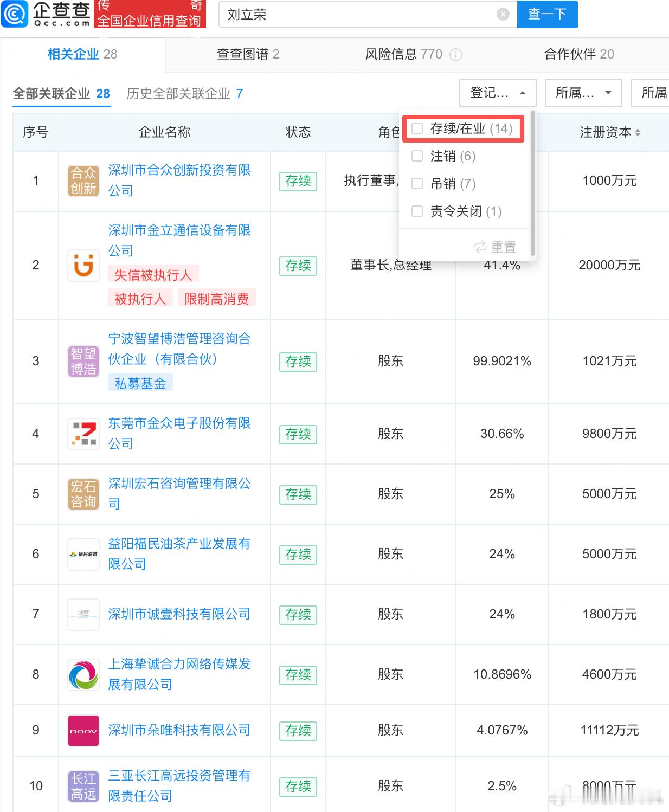The width and height of the screenshot is (669, 812).
Task: Click the 1021万元 registered capital cell
Action: 609,362
